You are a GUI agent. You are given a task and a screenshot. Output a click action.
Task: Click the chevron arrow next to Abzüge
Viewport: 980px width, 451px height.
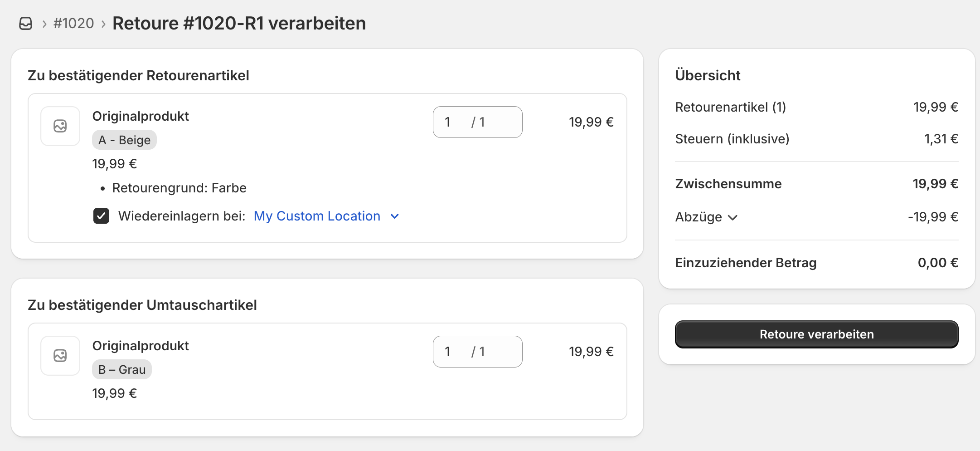(733, 218)
